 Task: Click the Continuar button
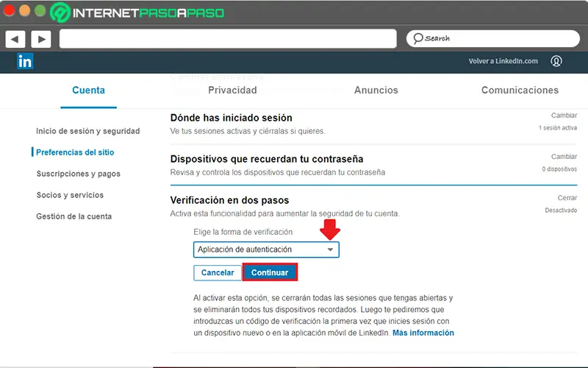(270, 272)
